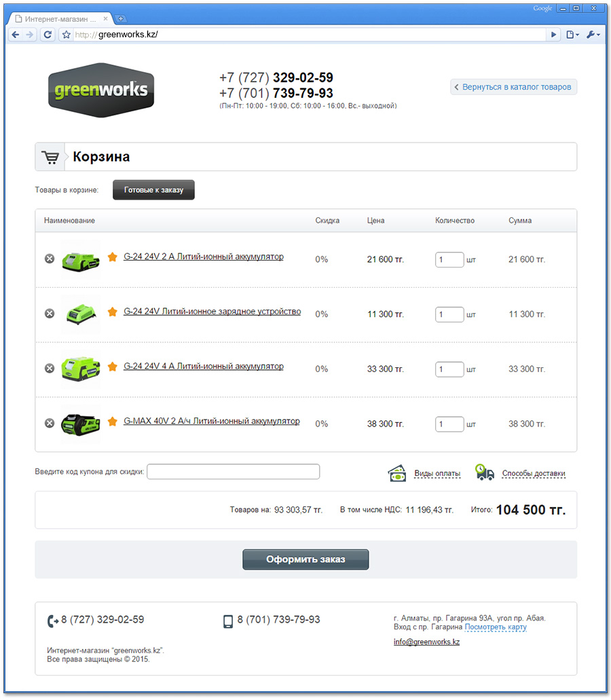
Task: Click the Оформить заказ button
Action: (x=305, y=559)
